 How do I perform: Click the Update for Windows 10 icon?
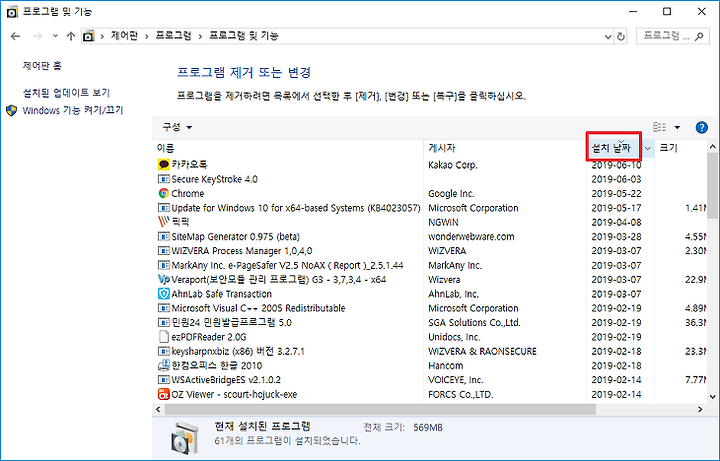point(163,208)
